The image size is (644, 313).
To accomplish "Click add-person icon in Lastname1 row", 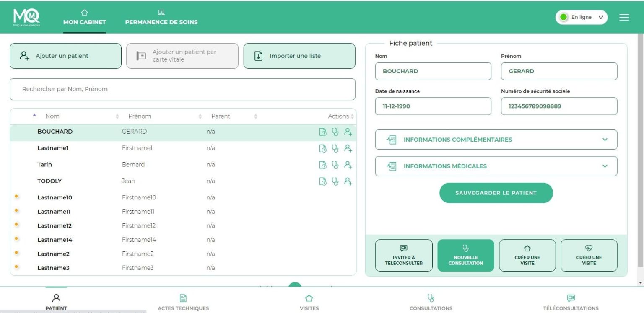I will click(348, 148).
